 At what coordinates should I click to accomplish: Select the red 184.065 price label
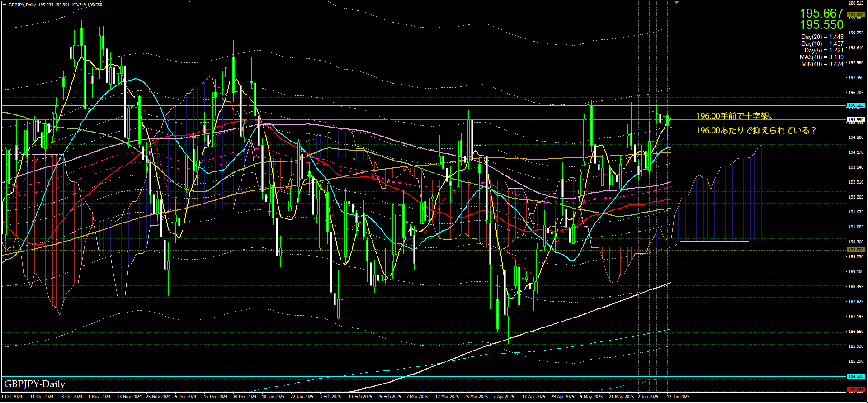(x=856, y=390)
